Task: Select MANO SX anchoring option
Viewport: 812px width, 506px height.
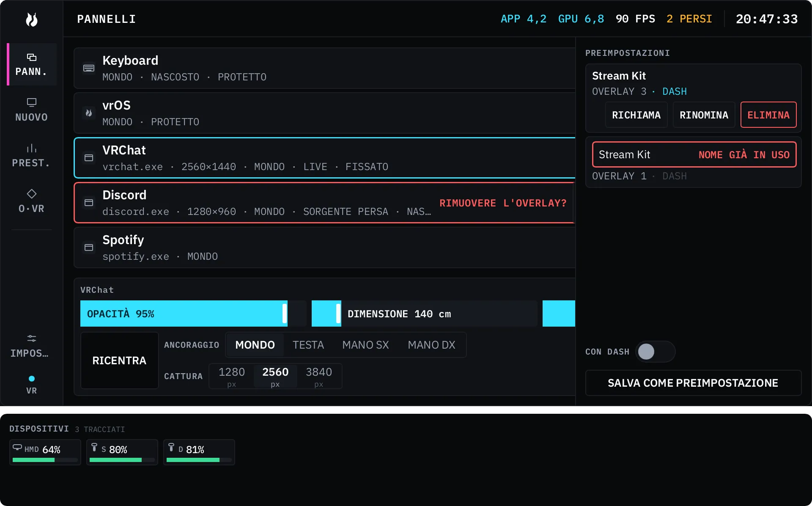Action: coord(365,345)
